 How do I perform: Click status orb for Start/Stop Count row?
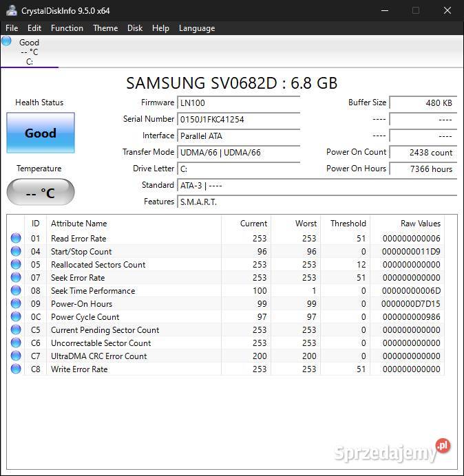click(16, 251)
